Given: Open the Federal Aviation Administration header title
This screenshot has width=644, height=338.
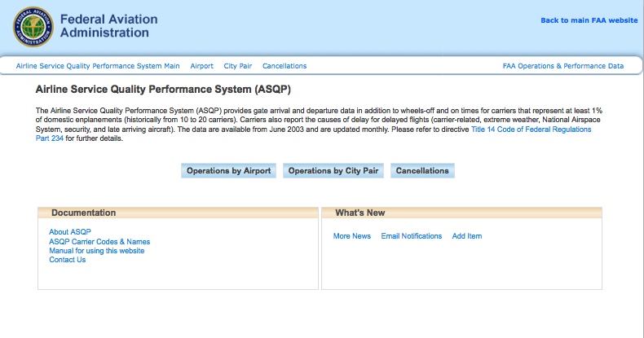Looking at the screenshot, I should [109, 26].
